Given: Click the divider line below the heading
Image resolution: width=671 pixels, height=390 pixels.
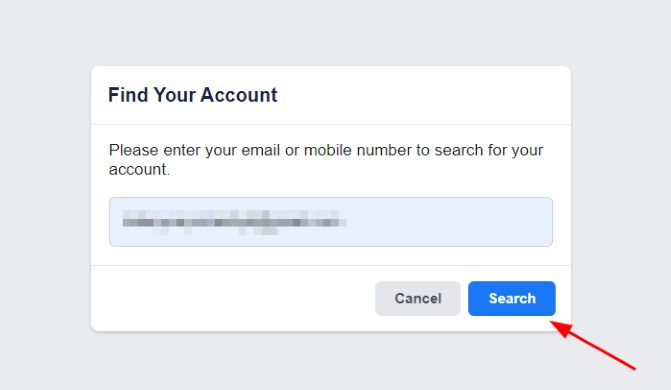Looking at the screenshot, I should click(331, 125).
